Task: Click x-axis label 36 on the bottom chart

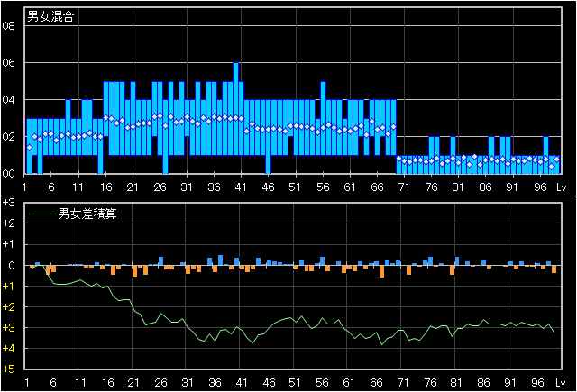Action: 215,383
